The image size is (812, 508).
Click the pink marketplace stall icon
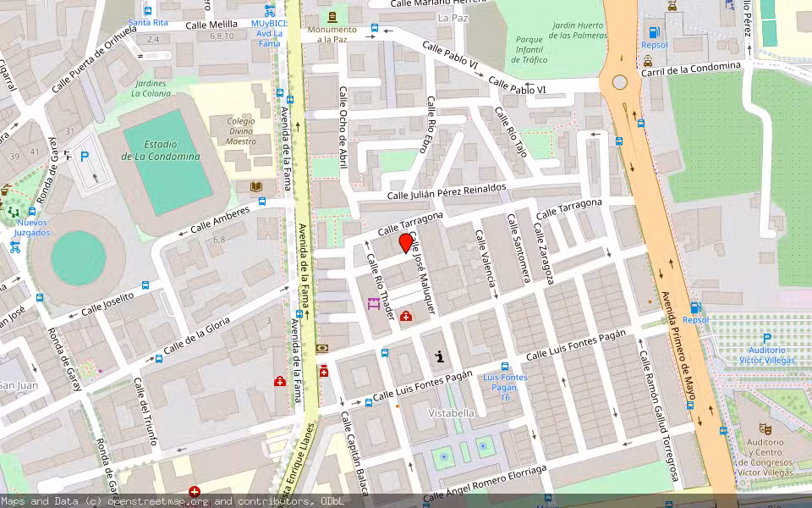(373, 303)
